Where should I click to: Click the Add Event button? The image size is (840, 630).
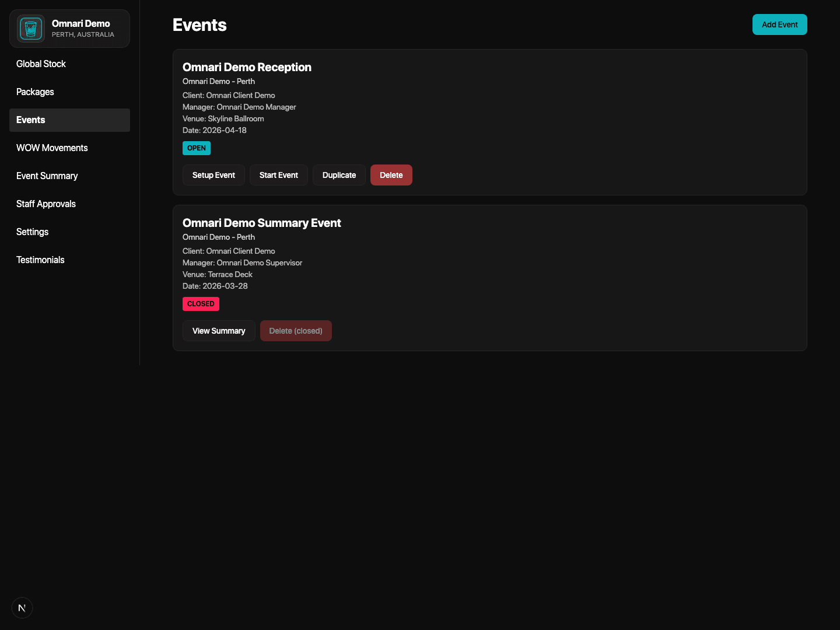[779, 24]
